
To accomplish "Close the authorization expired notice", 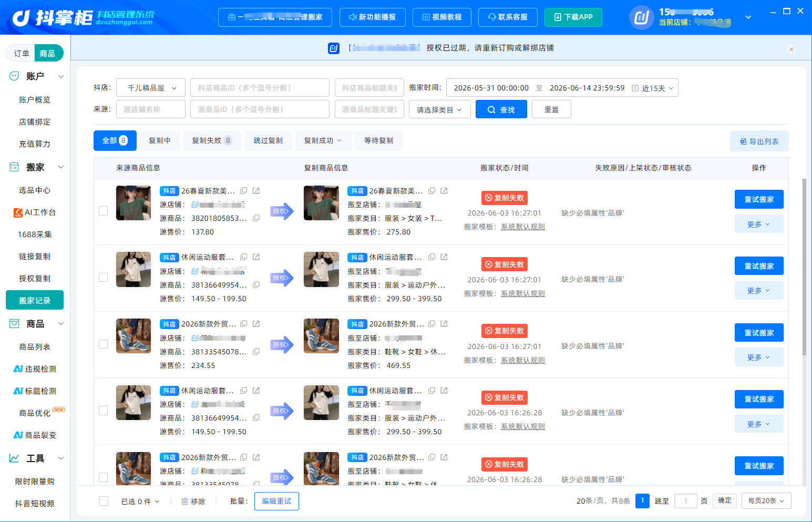I will (791, 49).
